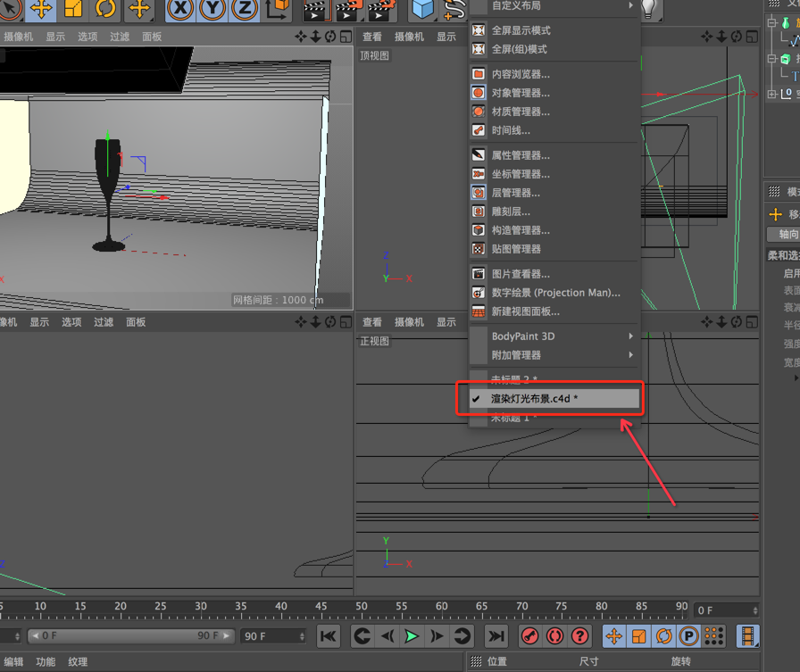
Task: Open the 查看 menu in top view viewport
Action: (372, 37)
